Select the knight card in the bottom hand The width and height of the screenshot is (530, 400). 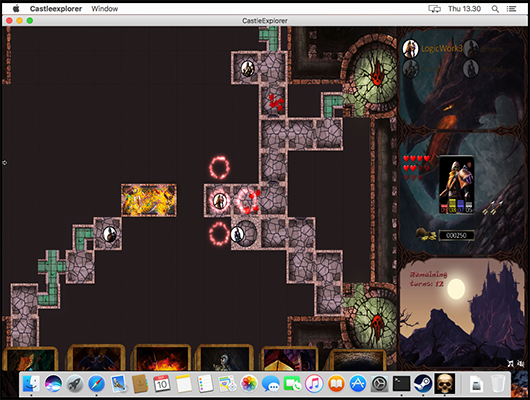[225, 358]
